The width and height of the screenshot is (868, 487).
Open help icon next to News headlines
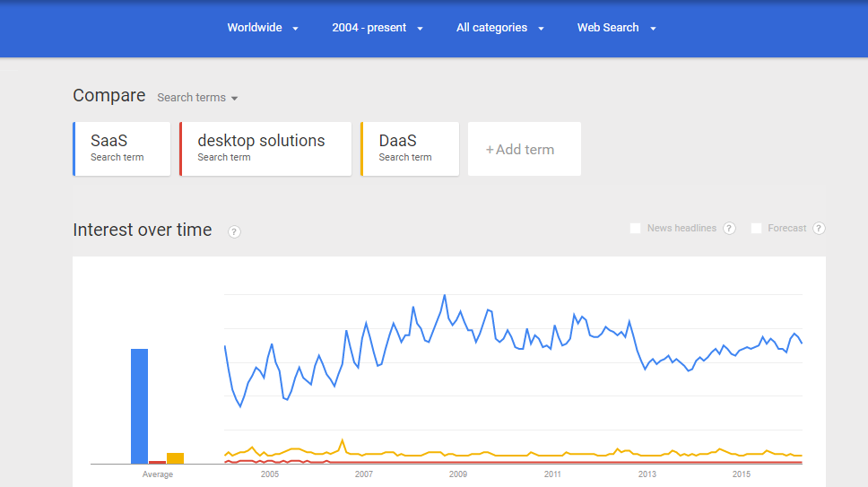click(729, 228)
